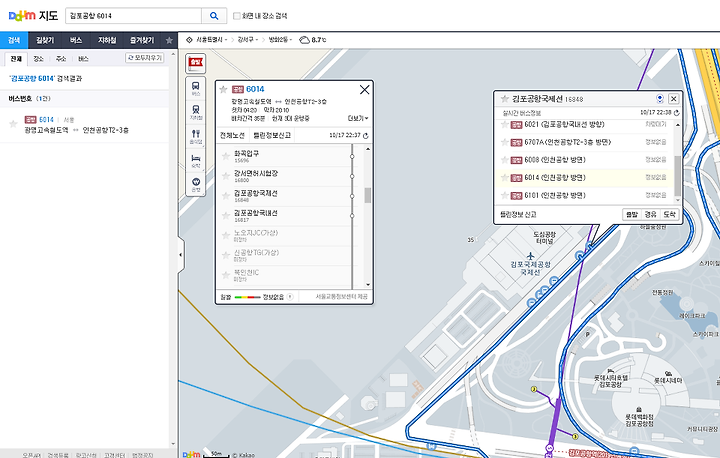Switch to the 검색 main tab
The image size is (720, 458).
click(14, 40)
